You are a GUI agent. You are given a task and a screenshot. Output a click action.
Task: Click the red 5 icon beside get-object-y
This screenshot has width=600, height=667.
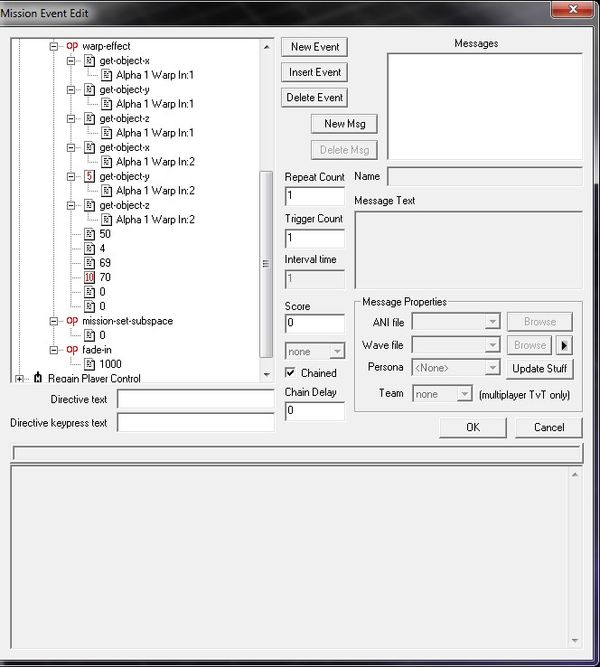tap(89, 176)
